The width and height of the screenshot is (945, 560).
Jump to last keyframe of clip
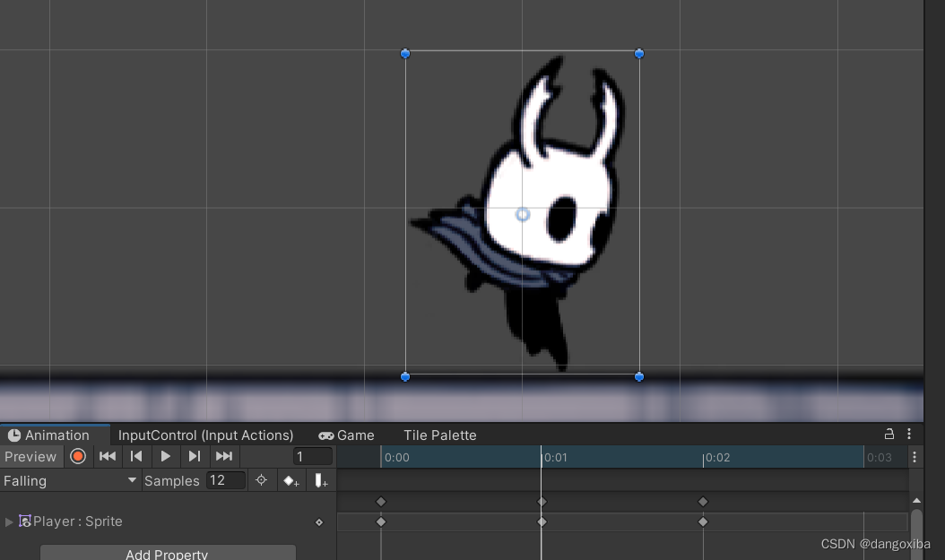(223, 456)
